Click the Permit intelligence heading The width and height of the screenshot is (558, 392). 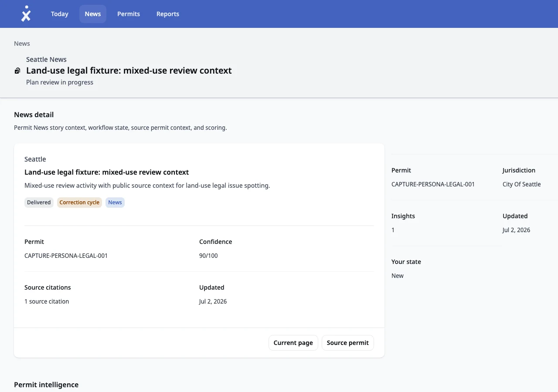pos(46,385)
